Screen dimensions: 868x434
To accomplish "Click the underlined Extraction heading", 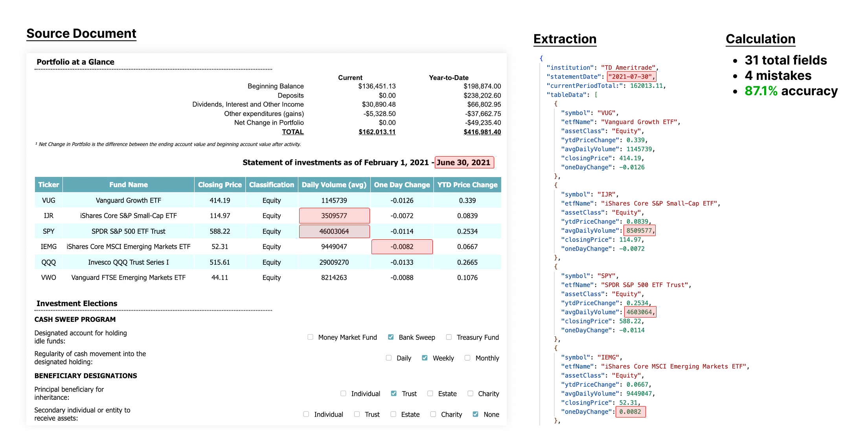I will [x=565, y=39].
